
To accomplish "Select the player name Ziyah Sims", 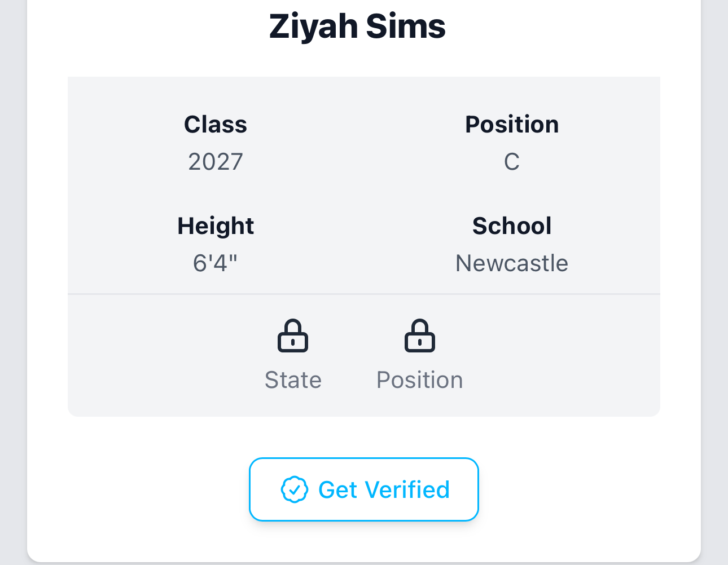I will point(357,27).
